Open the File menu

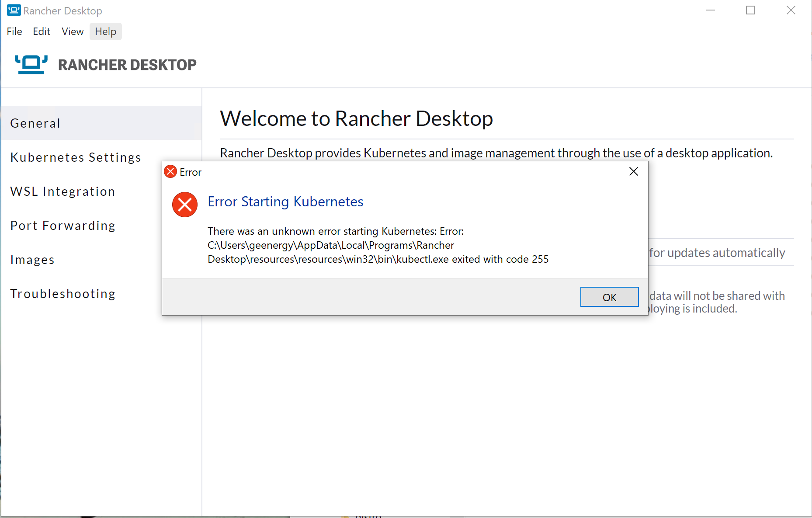(x=14, y=31)
